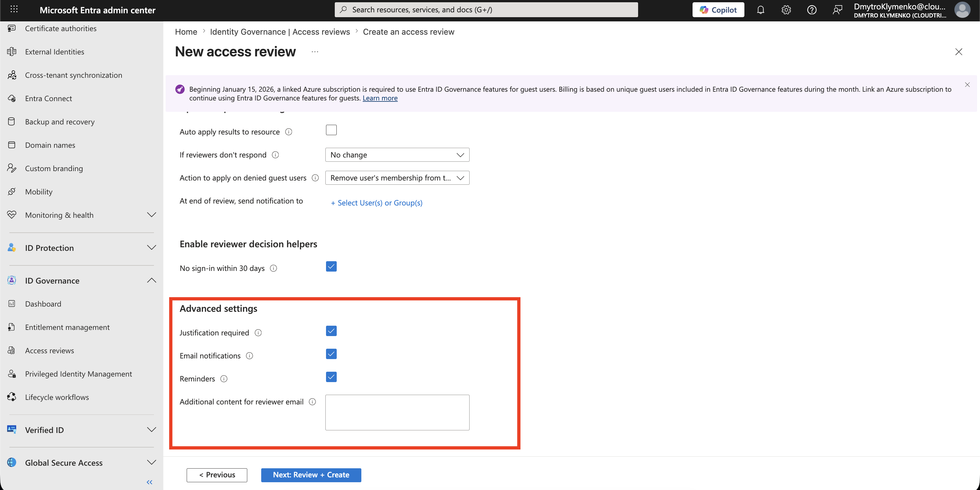Collapse the sidebar with double chevron
Screen dimensions: 980x490
[149, 482]
